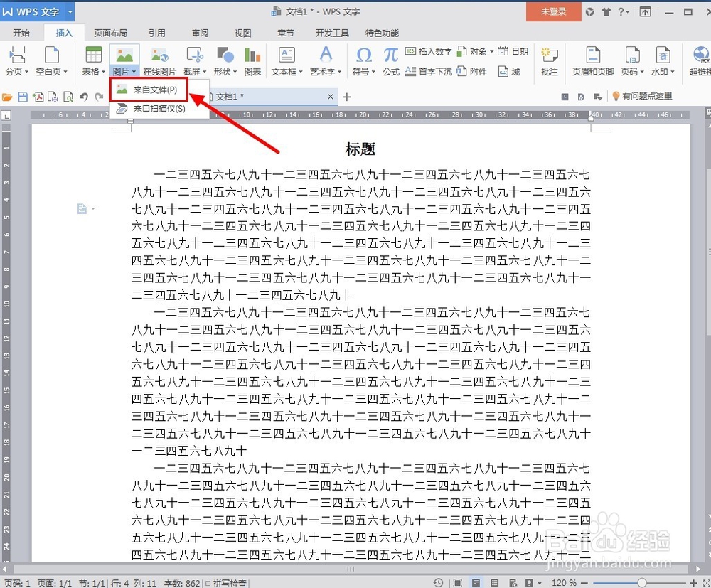
Task: Choose 来自扫描仪(S) from picture menu
Action: (159, 108)
